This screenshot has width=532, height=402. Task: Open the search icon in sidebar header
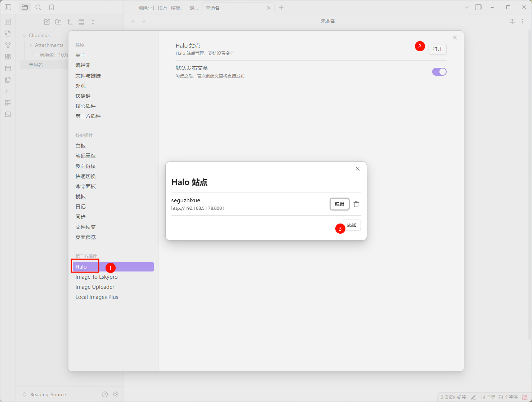pyautogui.click(x=38, y=7)
